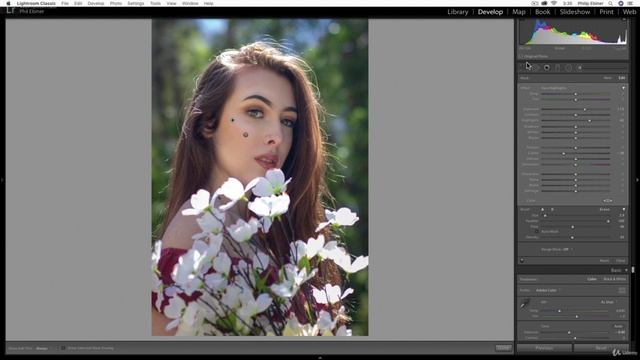Click the Auto tone button

(618, 326)
